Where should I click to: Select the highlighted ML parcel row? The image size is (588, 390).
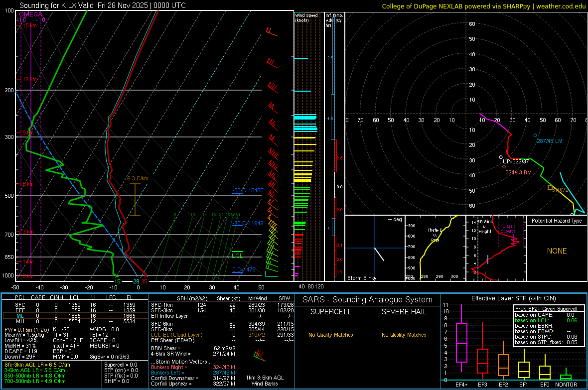(x=75, y=316)
